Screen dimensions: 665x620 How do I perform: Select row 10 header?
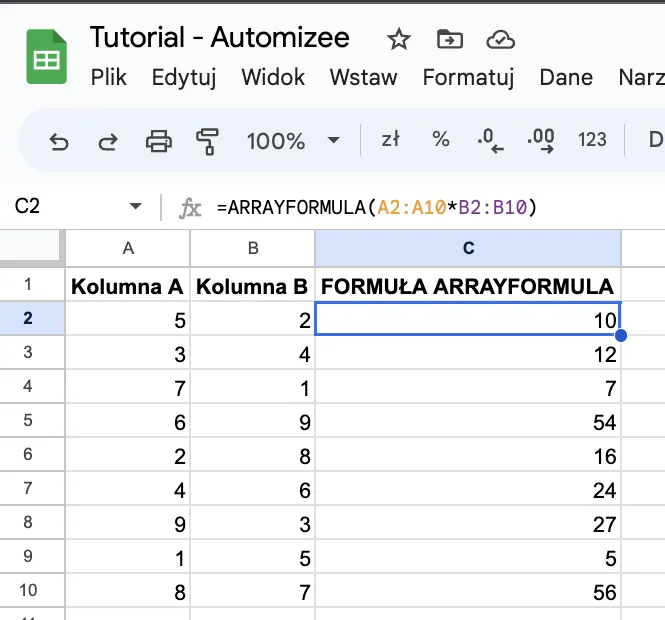point(32,590)
